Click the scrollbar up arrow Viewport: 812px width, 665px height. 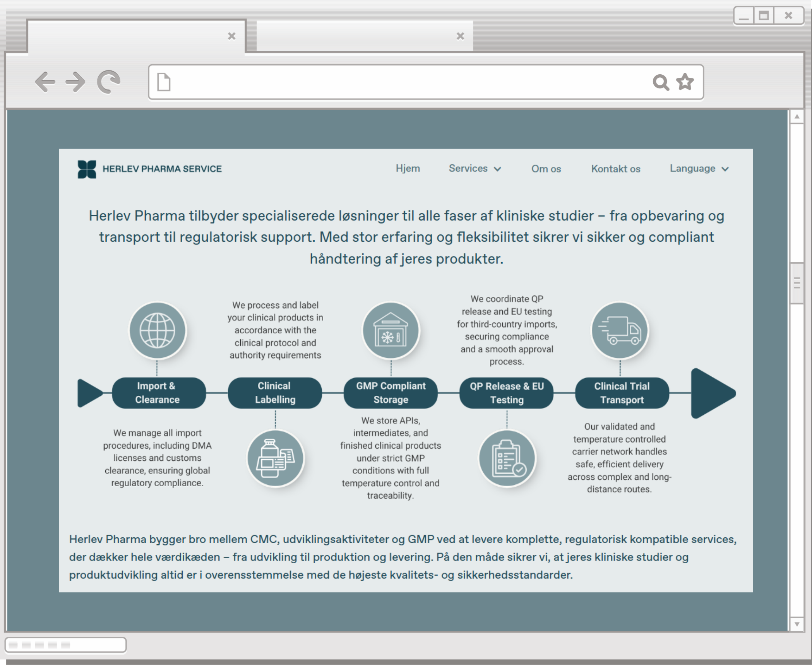pos(797,116)
